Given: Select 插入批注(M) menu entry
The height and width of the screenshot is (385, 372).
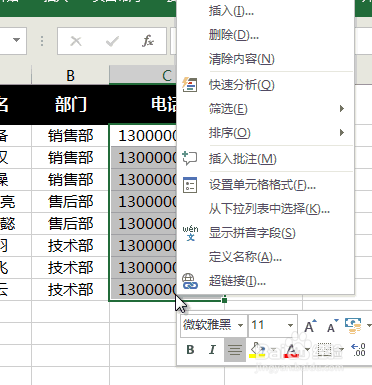Looking at the screenshot, I should pos(265,159).
